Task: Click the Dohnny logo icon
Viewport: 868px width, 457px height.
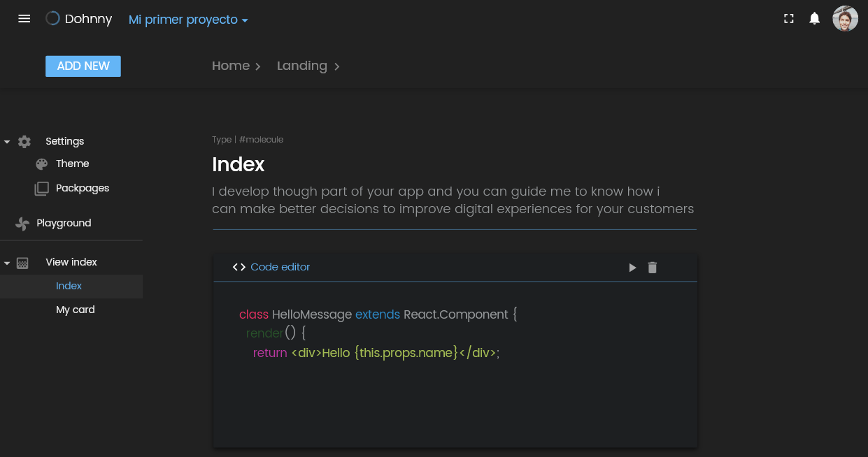Action: tap(52, 19)
